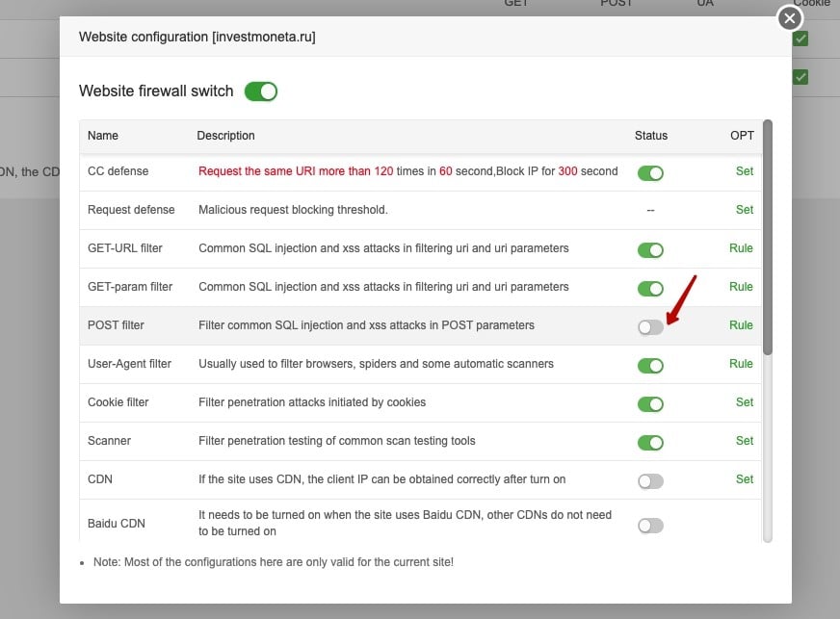The image size is (840, 619).
Task: Open Rule for POST filter
Action: tap(741, 325)
